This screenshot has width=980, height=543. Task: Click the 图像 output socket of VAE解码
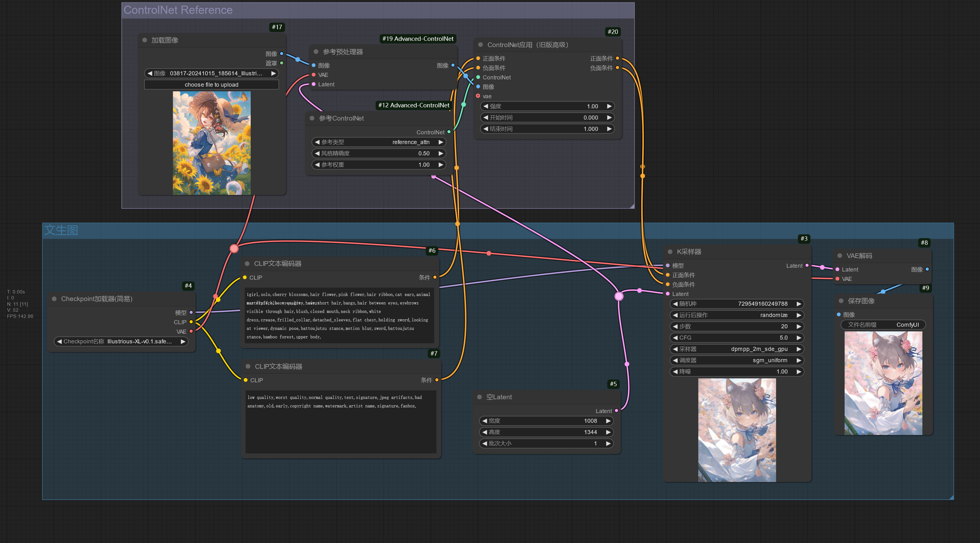pyautogui.click(x=927, y=269)
